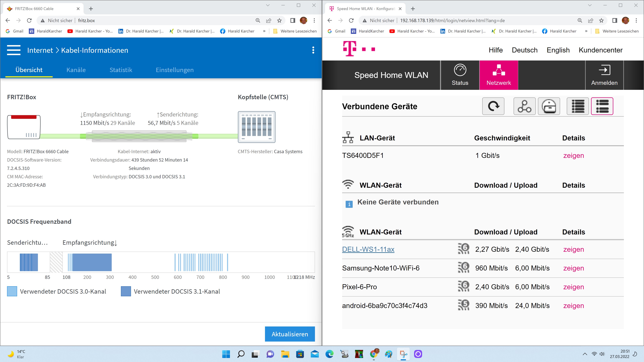The width and height of the screenshot is (644, 362).
Task: Open the Einstellungen tab
Action: (174, 70)
